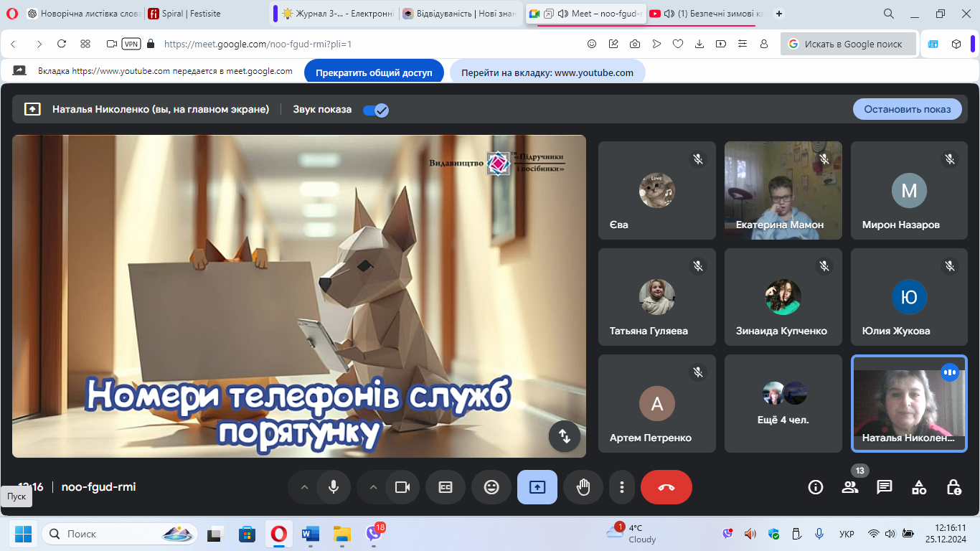Raise hand in the meeting
980x551 pixels.
[x=583, y=487]
